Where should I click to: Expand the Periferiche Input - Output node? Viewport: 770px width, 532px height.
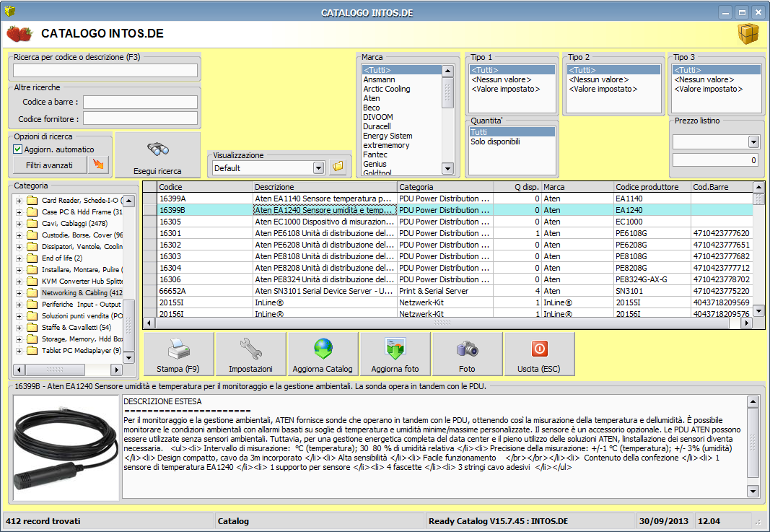19,304
